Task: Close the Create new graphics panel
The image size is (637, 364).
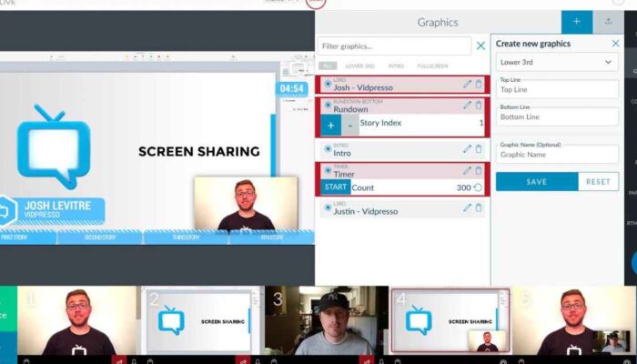Action: point(615,44)
